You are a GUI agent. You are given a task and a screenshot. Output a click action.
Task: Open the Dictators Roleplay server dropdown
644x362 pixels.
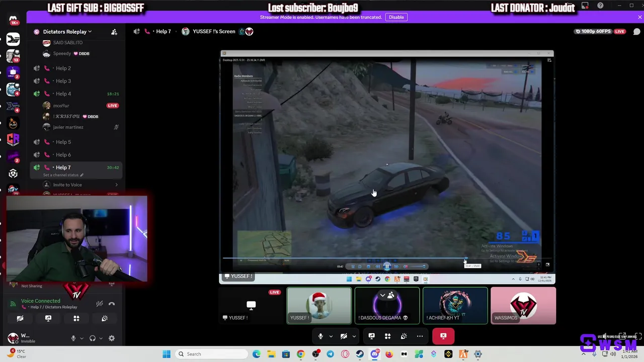(x=67, y=32)
